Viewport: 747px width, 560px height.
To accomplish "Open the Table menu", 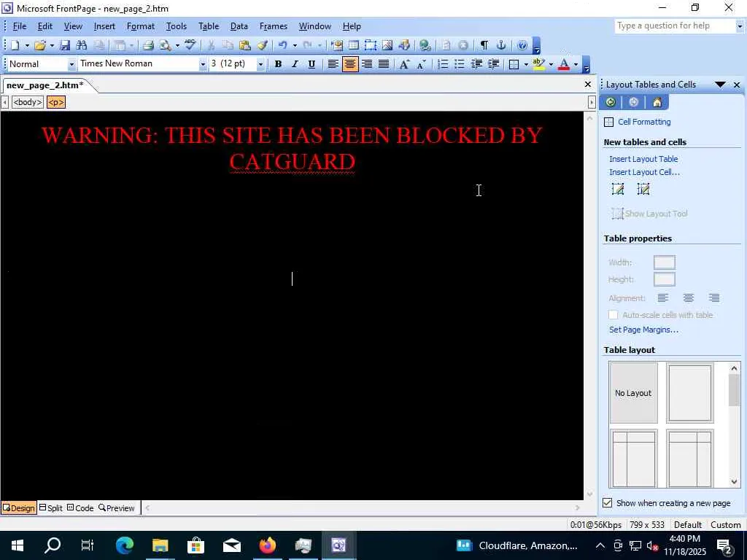I will click(209, 26).
